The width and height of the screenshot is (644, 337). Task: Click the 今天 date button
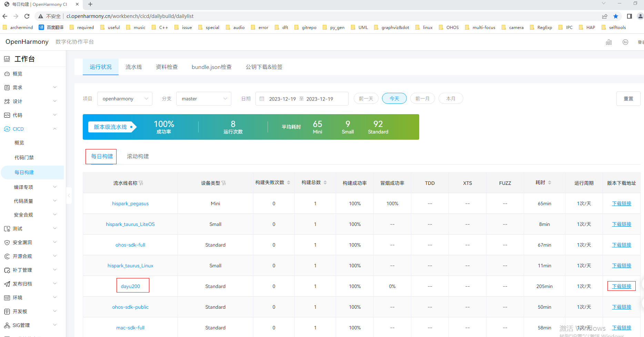point(394,99)
